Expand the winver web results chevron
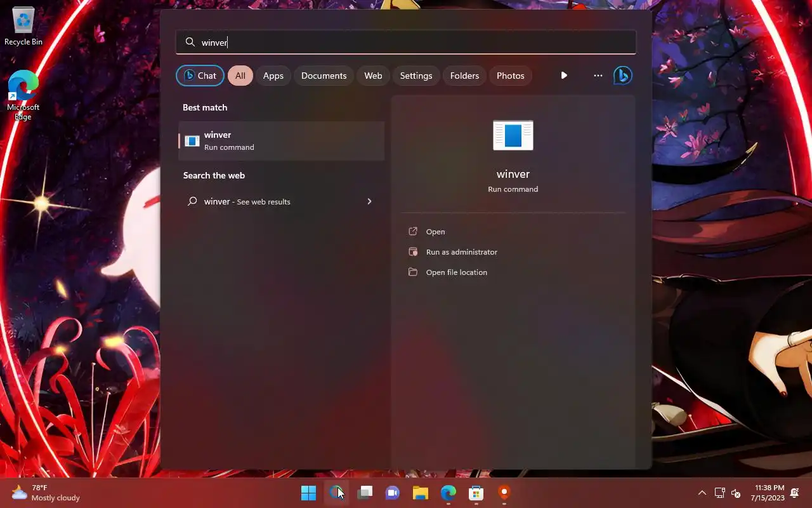812x508 pixels. [x=369, y=201]
